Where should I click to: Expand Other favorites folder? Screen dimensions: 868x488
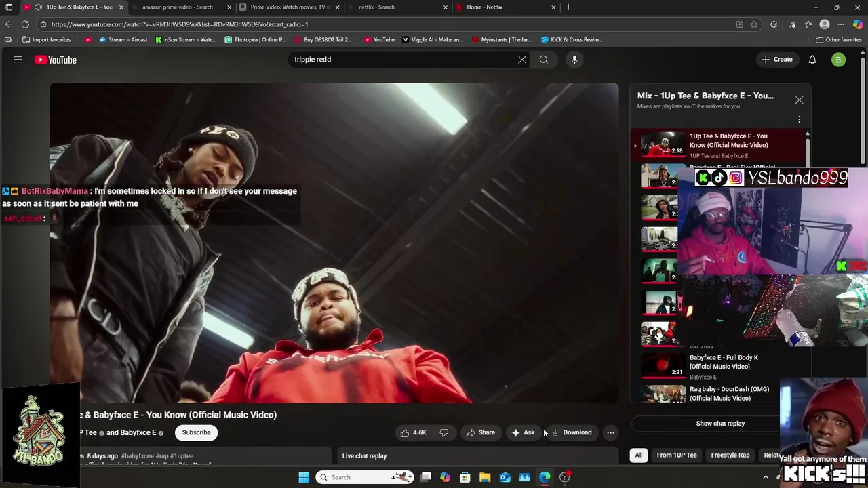click(x=838, y=39)
